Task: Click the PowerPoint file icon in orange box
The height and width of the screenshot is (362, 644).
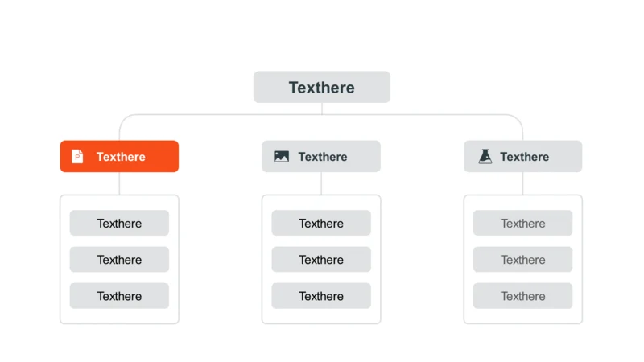Action: click(77, 156)
